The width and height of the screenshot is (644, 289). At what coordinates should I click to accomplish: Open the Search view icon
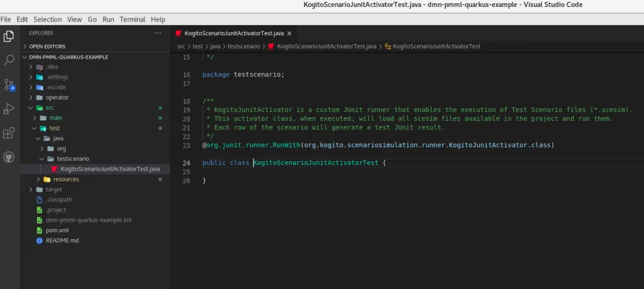tap(9, 60)
